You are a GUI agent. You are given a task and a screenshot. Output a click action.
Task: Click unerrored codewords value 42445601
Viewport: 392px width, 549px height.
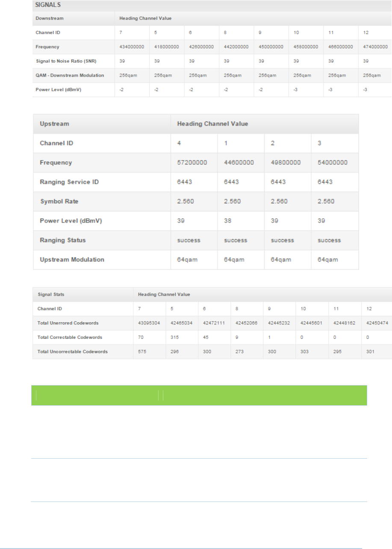coord(312,323)
